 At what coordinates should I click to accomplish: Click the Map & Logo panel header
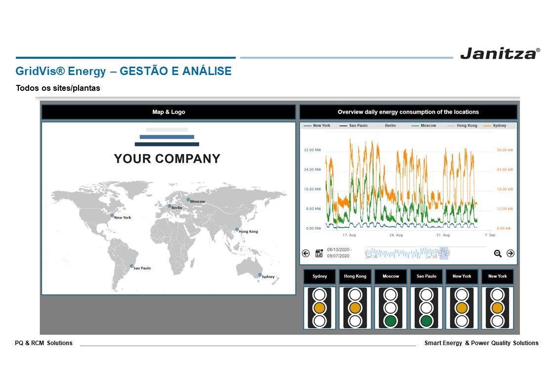pos(169,112)
